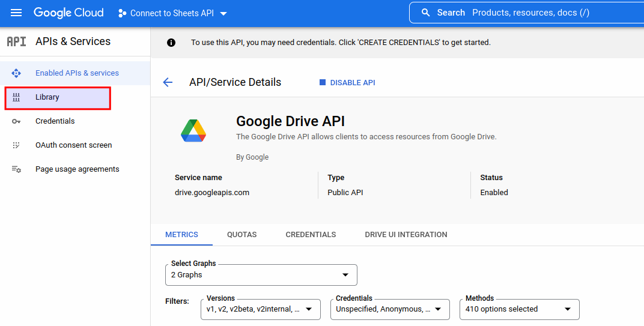The image size is (644, 326).
Task: Click the Enabled status value
Action: 494,193
